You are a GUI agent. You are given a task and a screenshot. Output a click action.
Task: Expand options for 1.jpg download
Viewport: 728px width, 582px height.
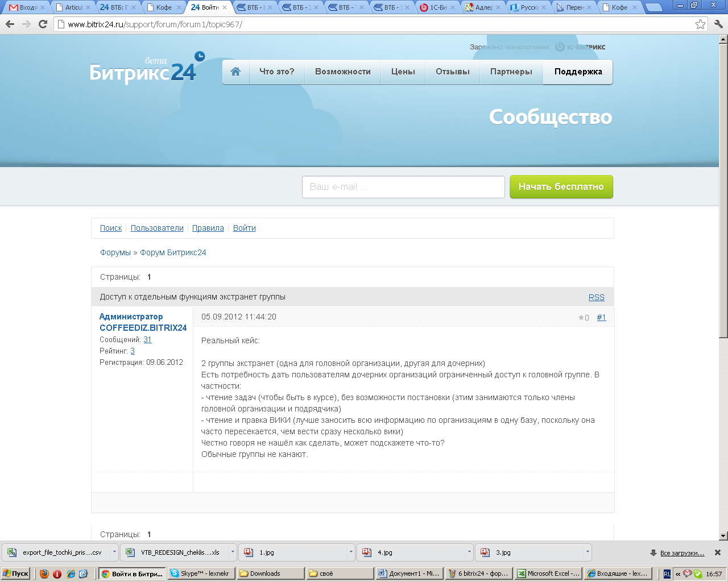coord(351,552)
